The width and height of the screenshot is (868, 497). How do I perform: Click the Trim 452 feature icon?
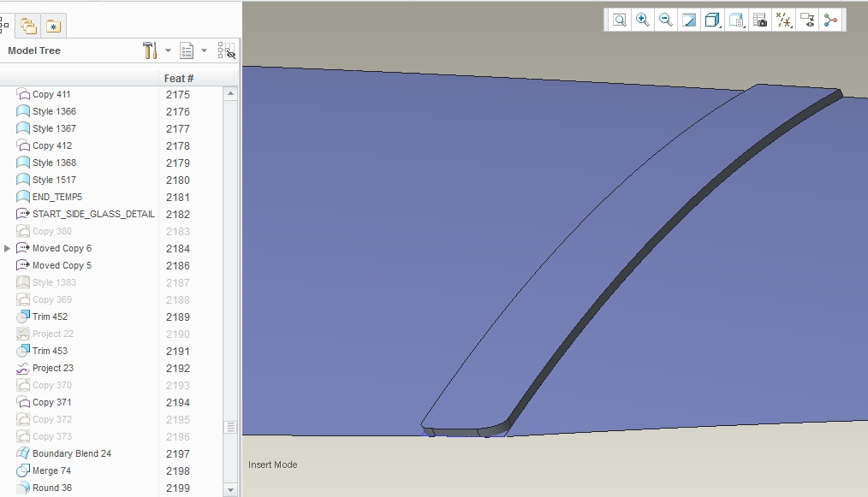coord(23,317)
